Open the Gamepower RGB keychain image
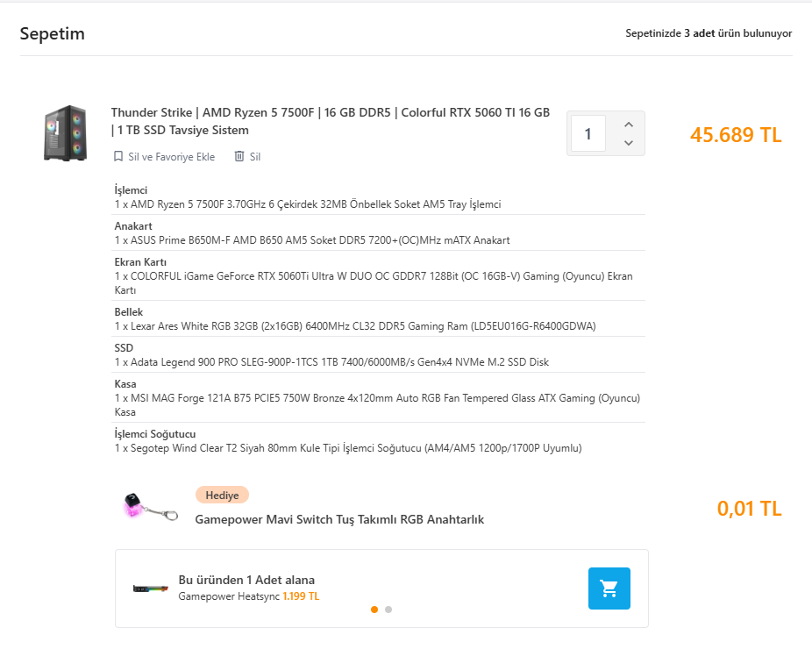 pyautogui.click(x=150, y=506)
